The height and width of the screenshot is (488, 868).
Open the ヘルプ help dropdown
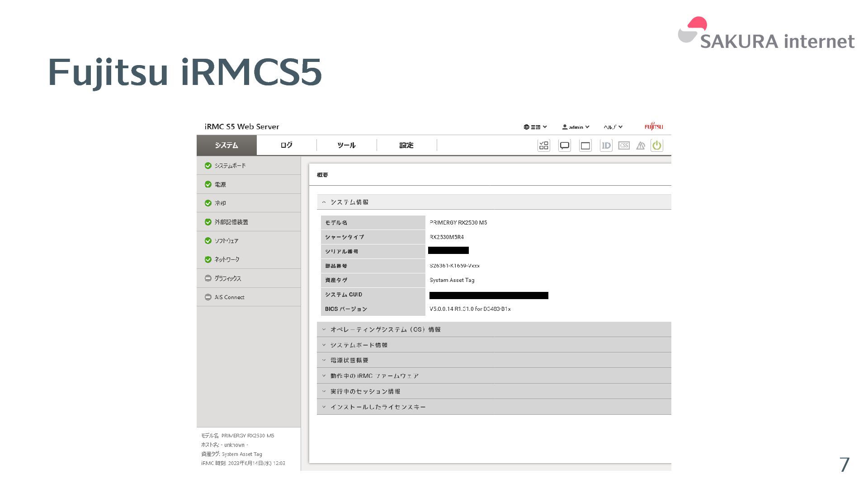pos(613,127)
